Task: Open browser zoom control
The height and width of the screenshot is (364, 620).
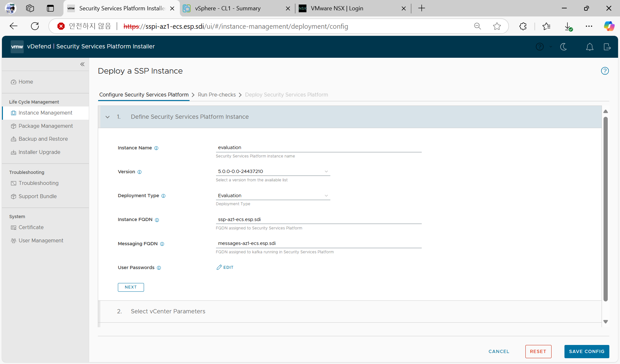Action: point(477,26)
